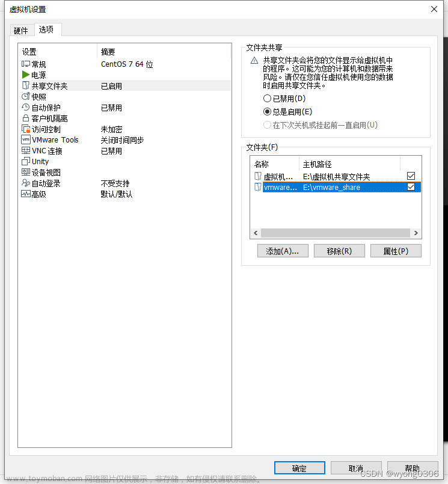Uncheck the vmware_share folder checkbox
448x484 pixels.
(411, 187)
